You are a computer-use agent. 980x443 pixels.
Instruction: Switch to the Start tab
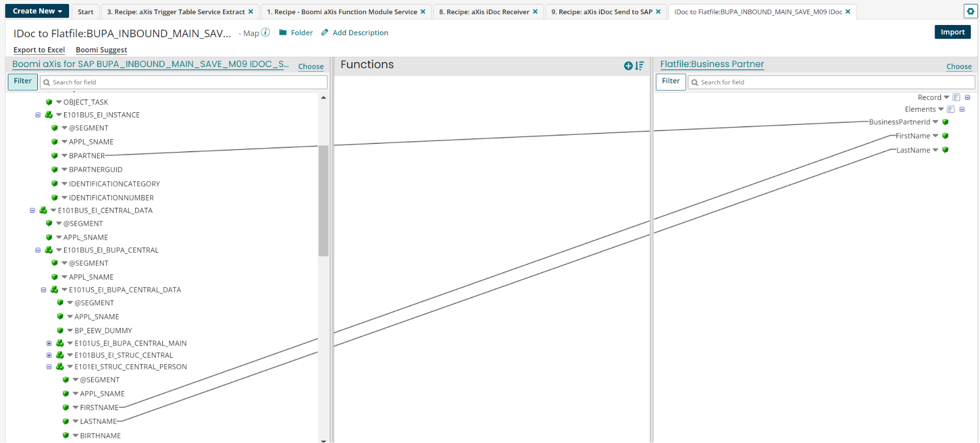tap(85, 11)
